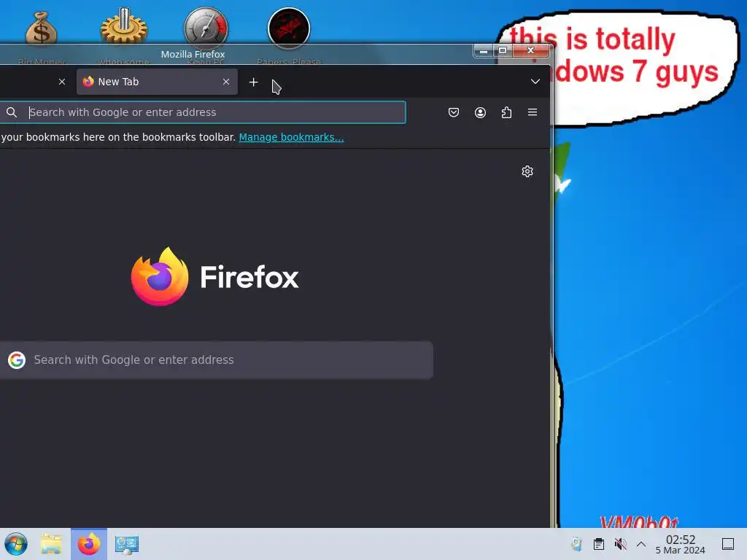Image resolution: width=747 pixels, height=560 pixels.
Task: Open the Manage bookmarks link
Action: (291, 137)
